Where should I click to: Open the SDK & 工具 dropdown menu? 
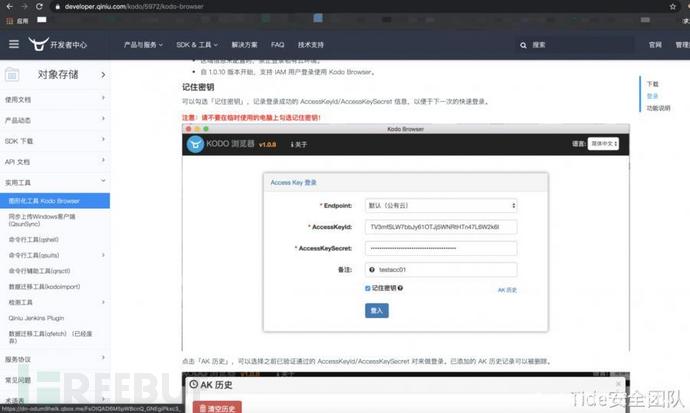pyautogui.click(x=197, y=45)
